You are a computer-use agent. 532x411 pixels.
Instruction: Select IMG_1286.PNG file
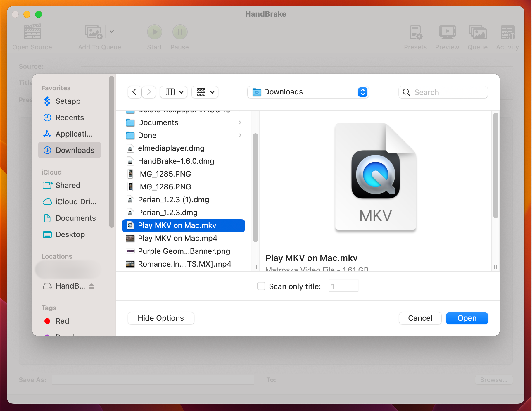pyautogui.click(x=184, y=187)
